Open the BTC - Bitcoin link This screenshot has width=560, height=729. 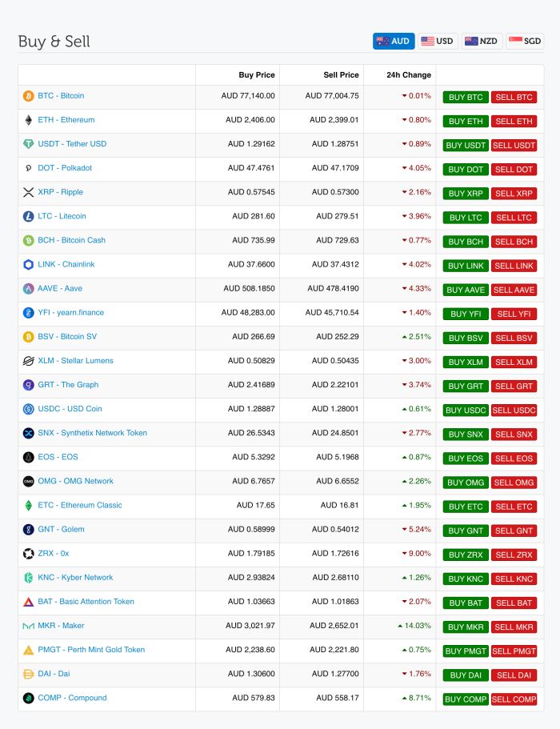(61, 96)
